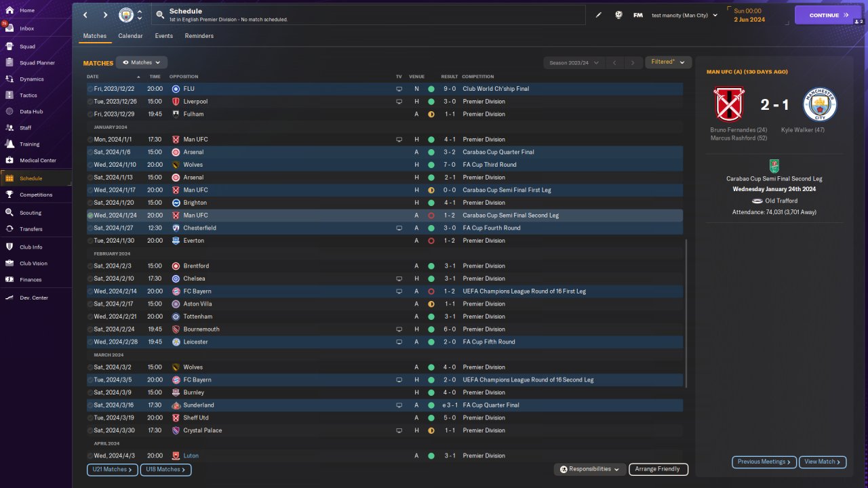This screenshot has height=488, width=868.
Task: Switch to the Events tab
Action: [x=163, y=36]
